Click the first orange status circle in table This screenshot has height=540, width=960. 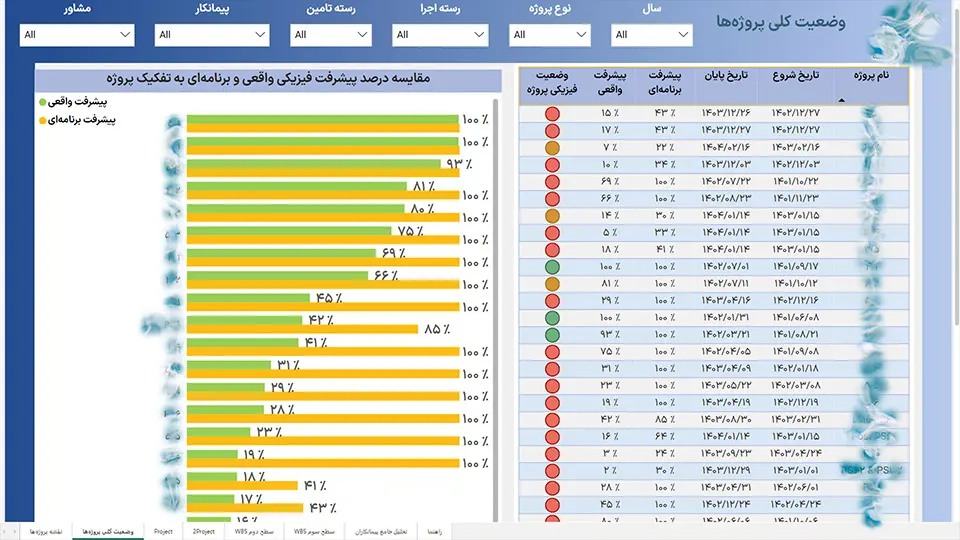click(x=552, y=148)
